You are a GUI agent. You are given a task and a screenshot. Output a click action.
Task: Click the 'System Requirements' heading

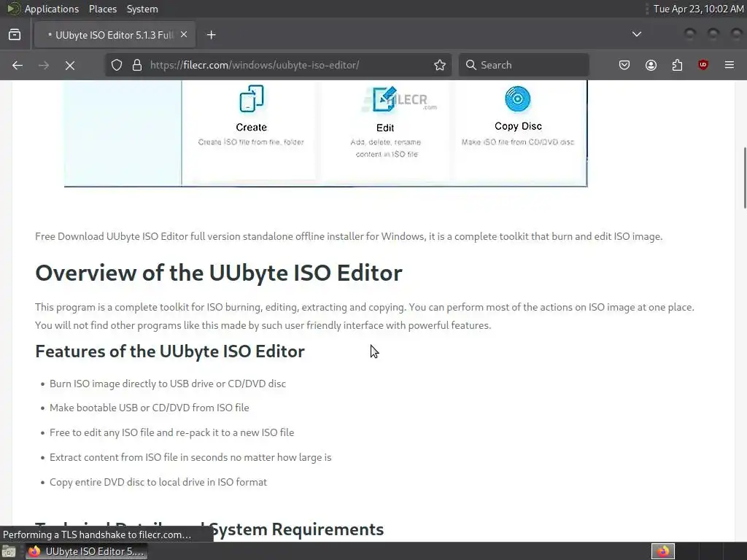pyautogui.click(x=296, y=529)
